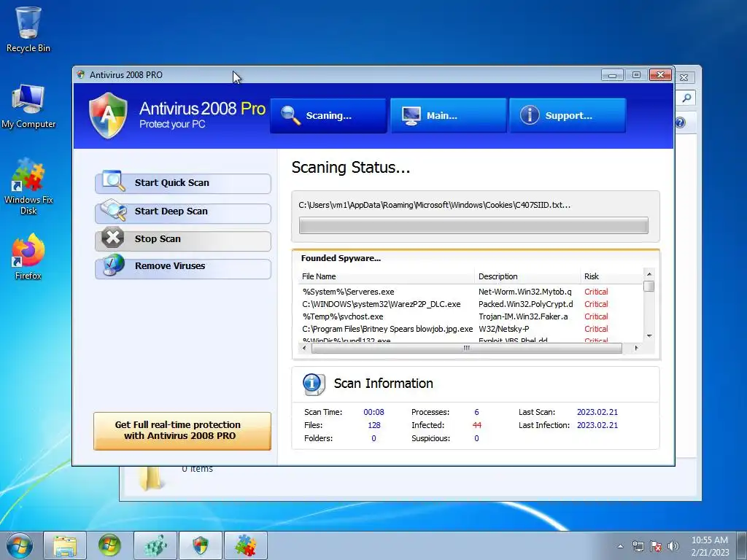Select the My Computer desktop icon
Viewport: 747px width, 560px height.
[28, 106]
